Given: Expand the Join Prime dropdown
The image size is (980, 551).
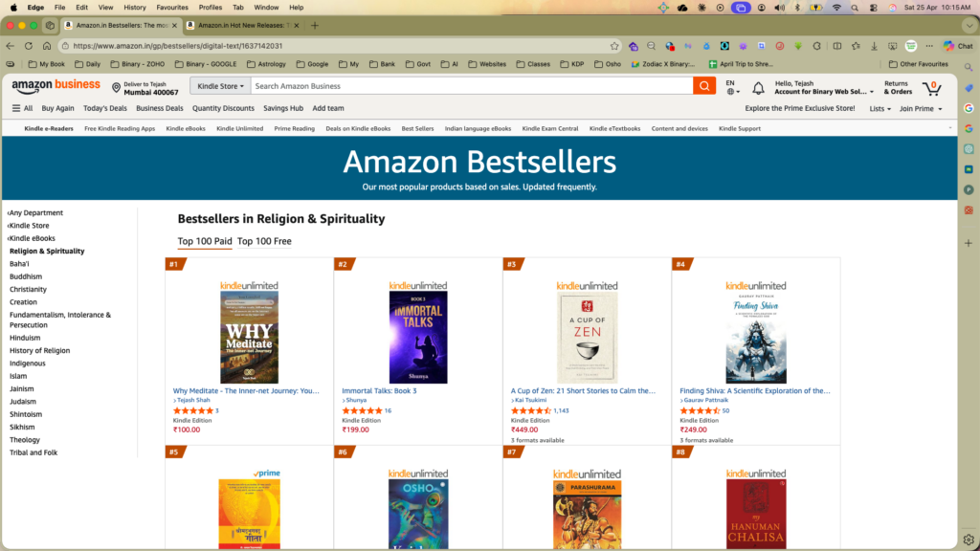Looking at the screenshot, I should [920, 108].
